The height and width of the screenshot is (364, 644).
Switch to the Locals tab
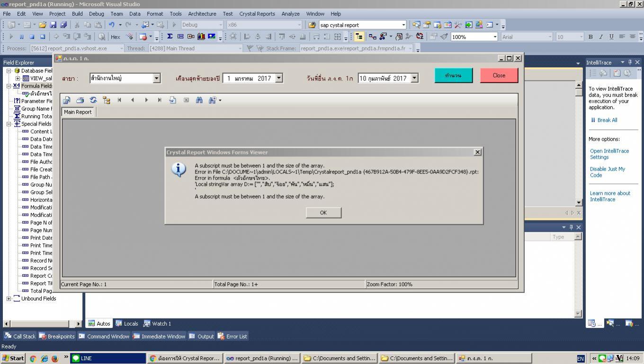point(126,324)
